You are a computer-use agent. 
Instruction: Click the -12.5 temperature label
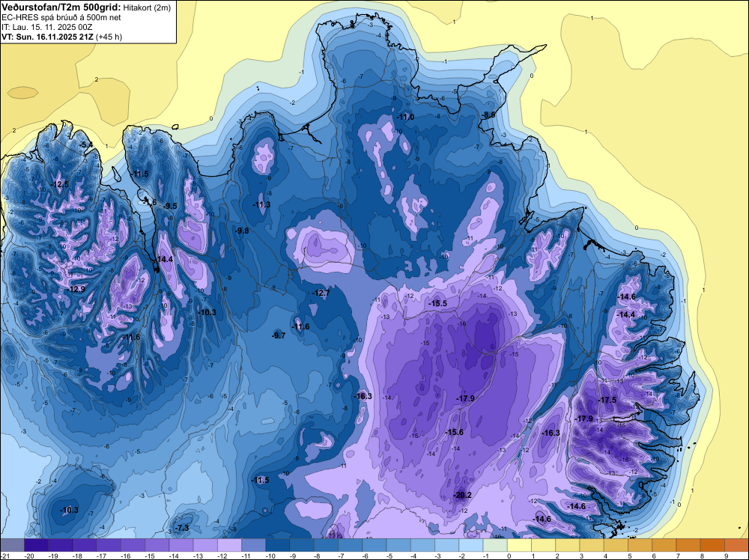click(60, 184)
